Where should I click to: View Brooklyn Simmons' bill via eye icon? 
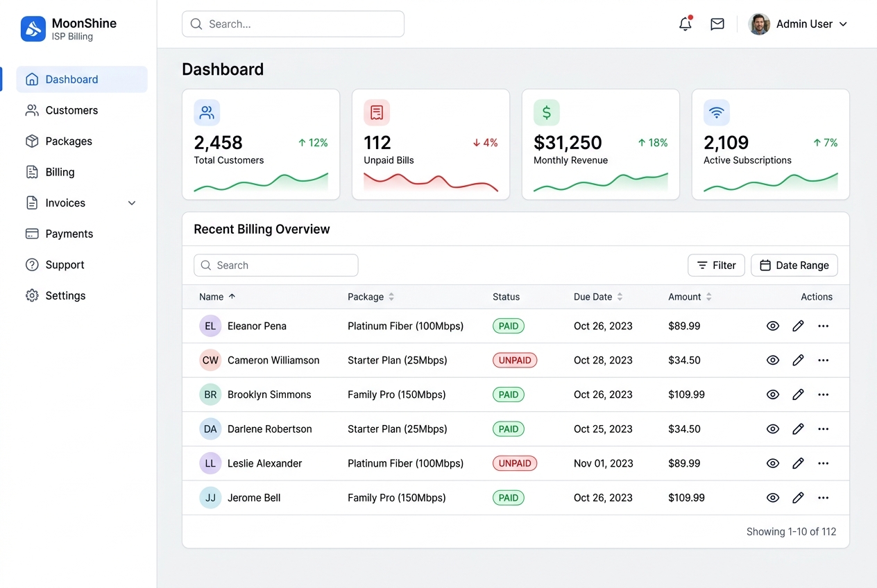click(773, 395)
